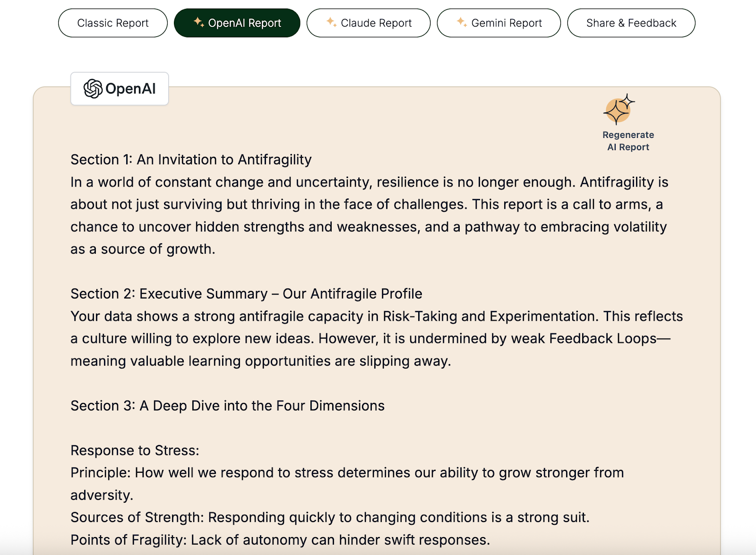The width and height of the screenshot is (756, 555).
Task: Click the Response to Stress subheading
Action: 135,451
